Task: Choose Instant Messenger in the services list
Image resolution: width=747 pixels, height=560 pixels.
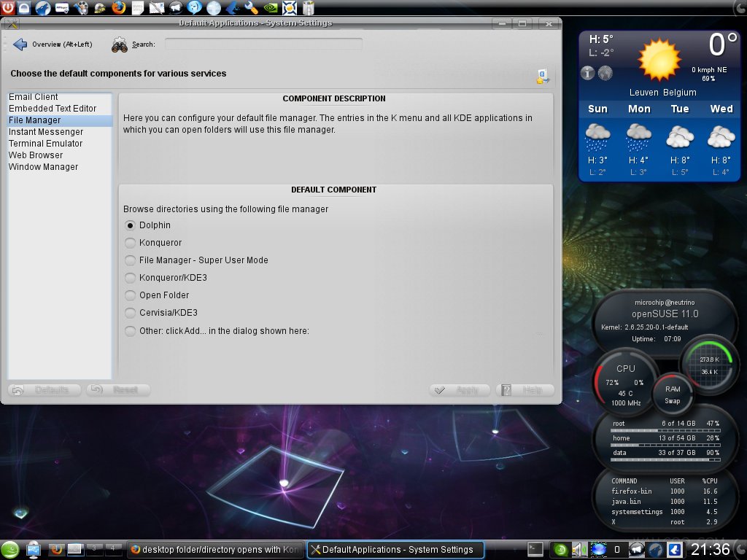Action: tap(60, 132)
